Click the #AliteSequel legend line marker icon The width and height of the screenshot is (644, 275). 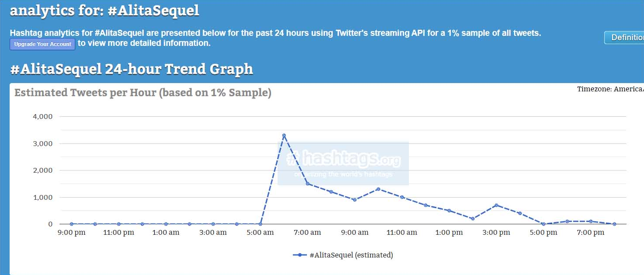(300, 255)
